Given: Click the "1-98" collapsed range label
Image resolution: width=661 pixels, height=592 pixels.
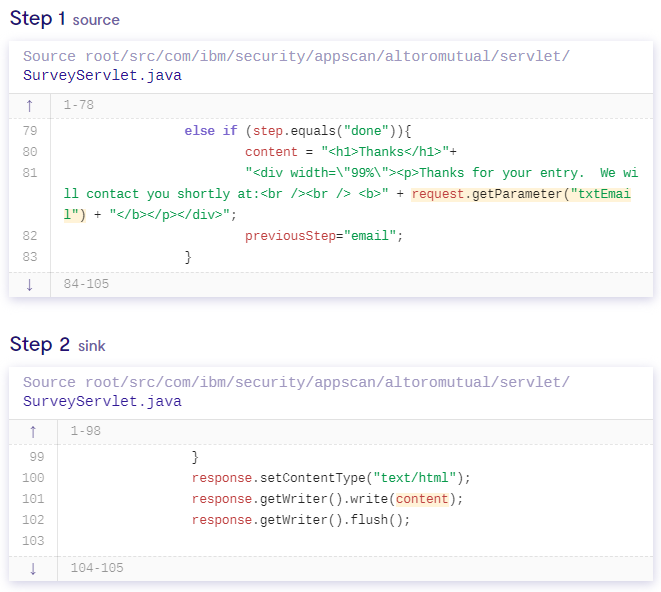Looking at the screenshot, I should (x=86, y=431).
